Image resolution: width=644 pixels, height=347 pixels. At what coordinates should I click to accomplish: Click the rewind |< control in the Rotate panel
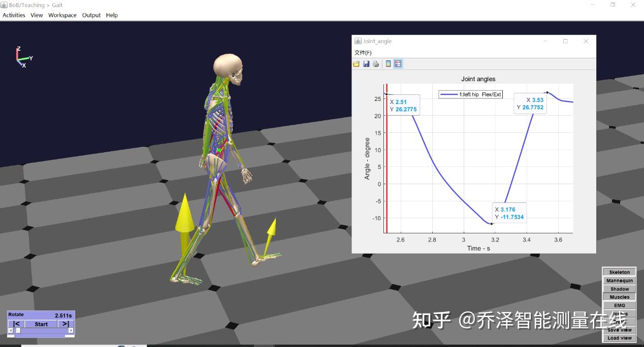click(x=16, y=324)
